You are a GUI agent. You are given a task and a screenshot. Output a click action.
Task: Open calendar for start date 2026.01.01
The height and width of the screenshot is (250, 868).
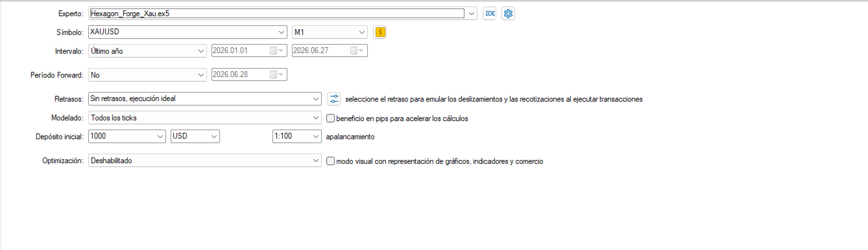click(x=276, y=51)
